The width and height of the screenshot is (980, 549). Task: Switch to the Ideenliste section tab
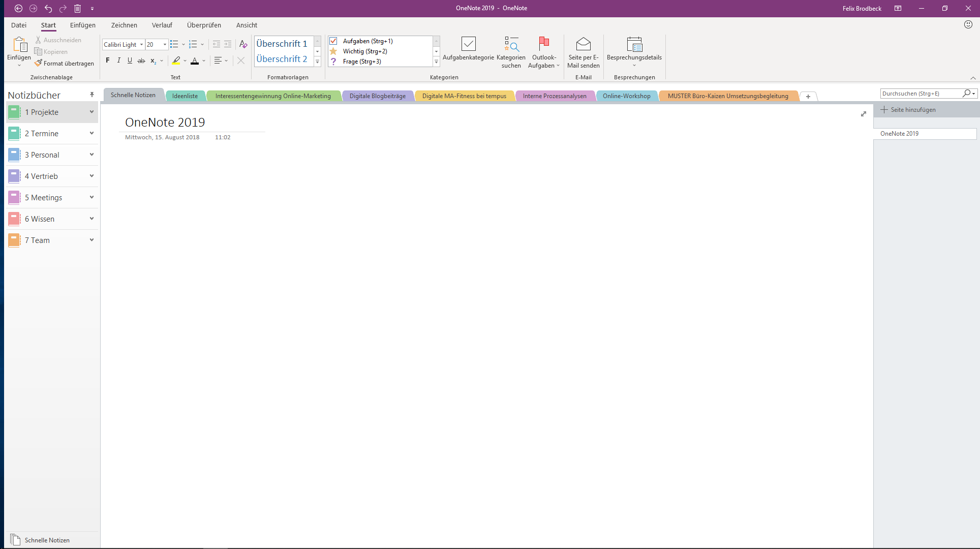[x=185, y=96]
